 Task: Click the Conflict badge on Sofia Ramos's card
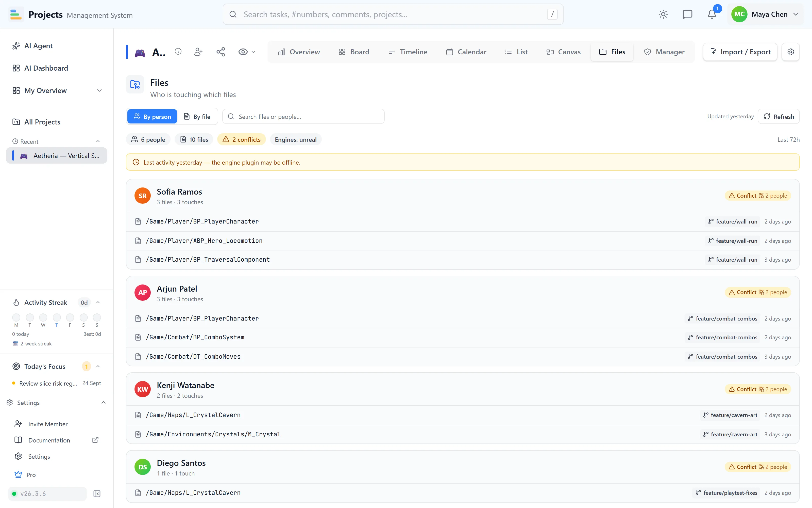758,196
